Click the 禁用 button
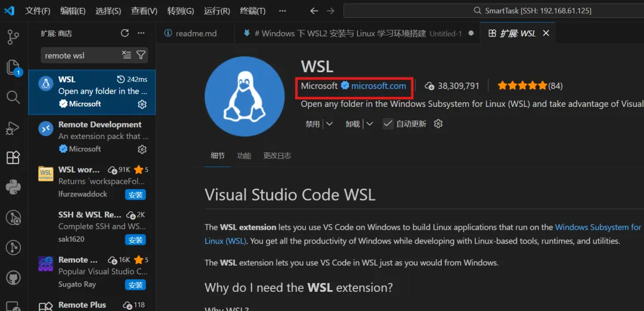Viewport: 644px width, 311px height. tap(312, 124)
